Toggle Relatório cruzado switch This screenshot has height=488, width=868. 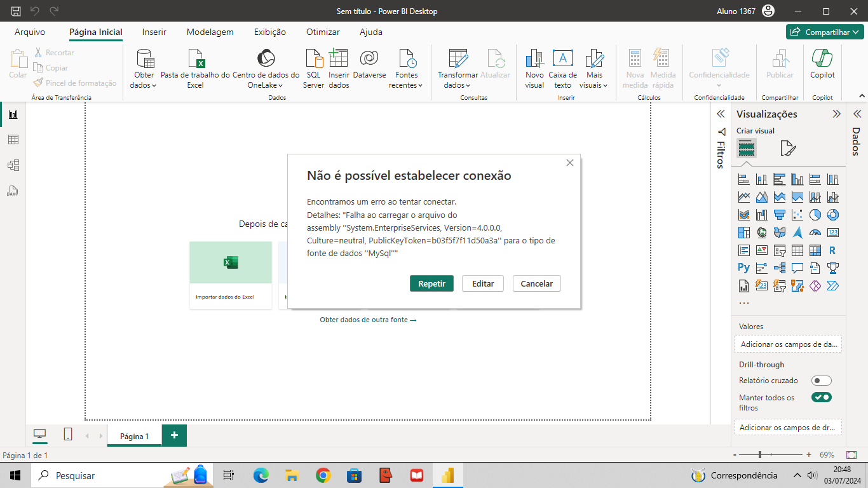pos(822,381)
